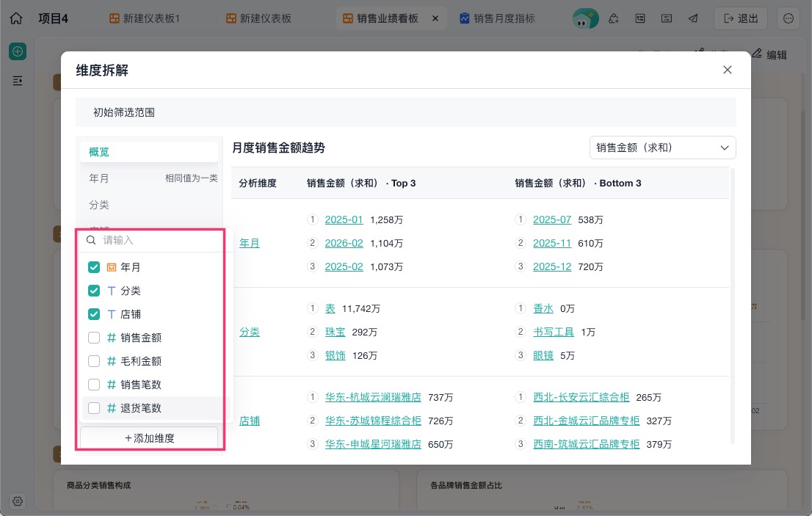Screen dimensions: 812x516
Task: Click the paper plane publish icon
Action: click(x=693, y=18)
